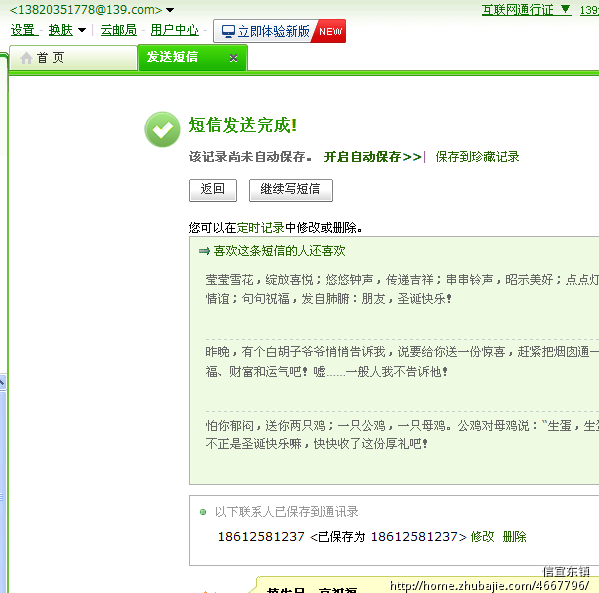Click the saved contact number 18612581237
This screenshot has width=599, height=593.
(261, 537)
